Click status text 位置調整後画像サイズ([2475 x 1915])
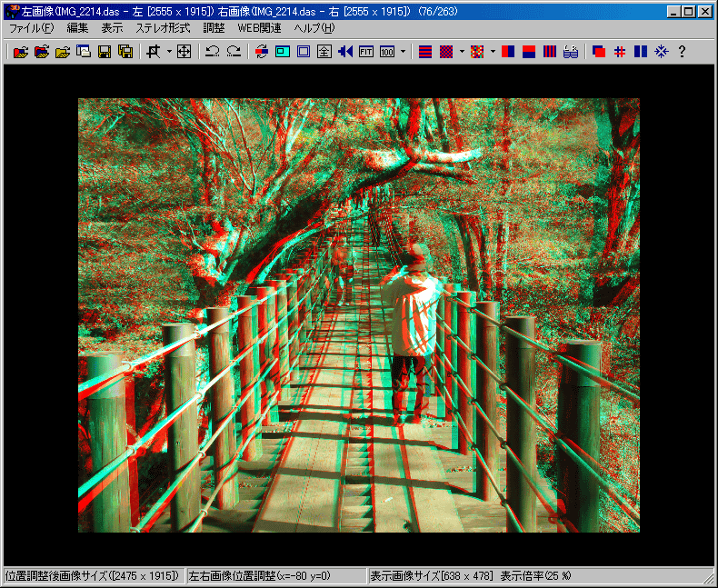Viewport: 718px width, 588px height. [92, 575]
